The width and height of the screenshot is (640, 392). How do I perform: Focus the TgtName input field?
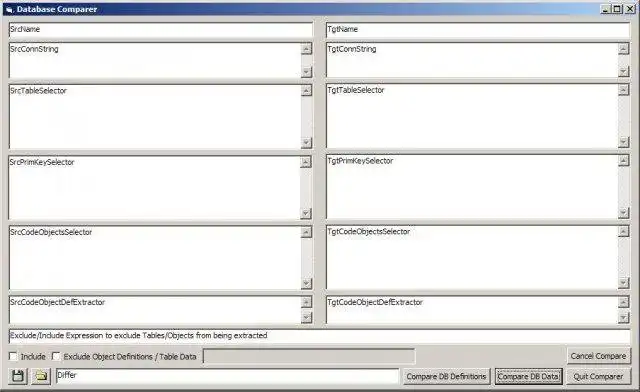pos(478,30)
